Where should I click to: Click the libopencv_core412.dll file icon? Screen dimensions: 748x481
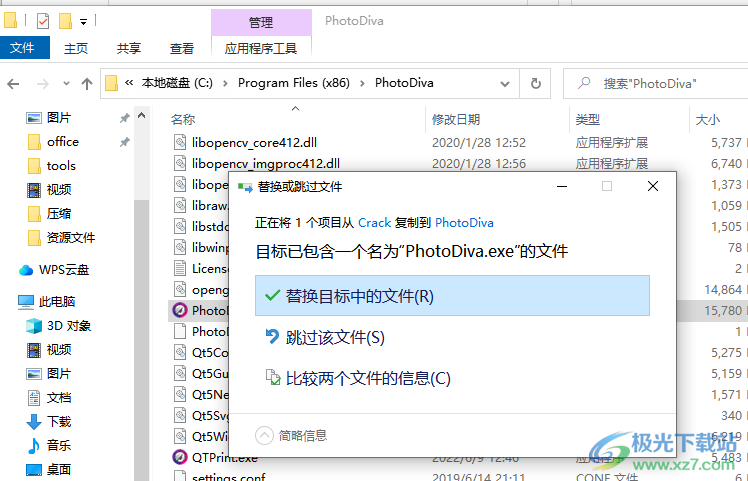[180, 143]
